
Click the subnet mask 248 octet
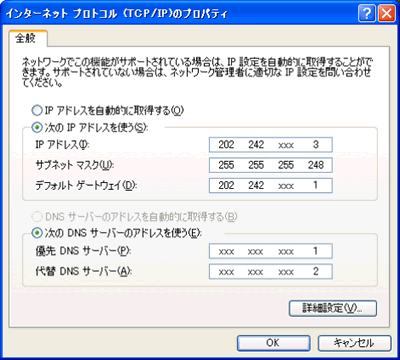(316, 165)
